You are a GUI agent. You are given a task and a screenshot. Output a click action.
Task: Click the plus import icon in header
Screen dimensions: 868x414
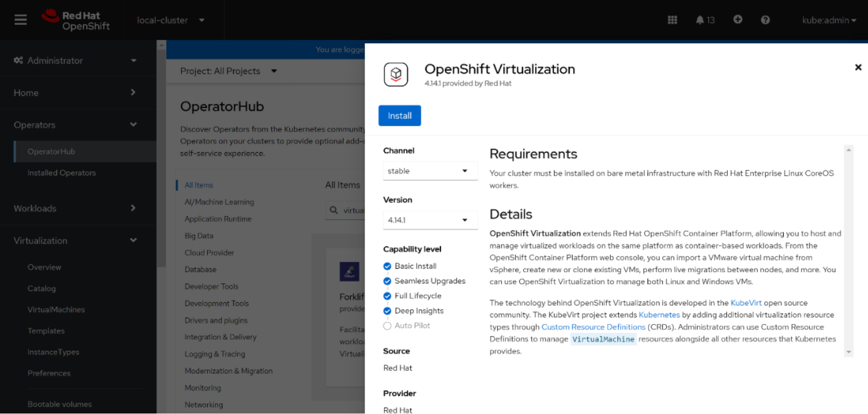click(x=738, y=20)
